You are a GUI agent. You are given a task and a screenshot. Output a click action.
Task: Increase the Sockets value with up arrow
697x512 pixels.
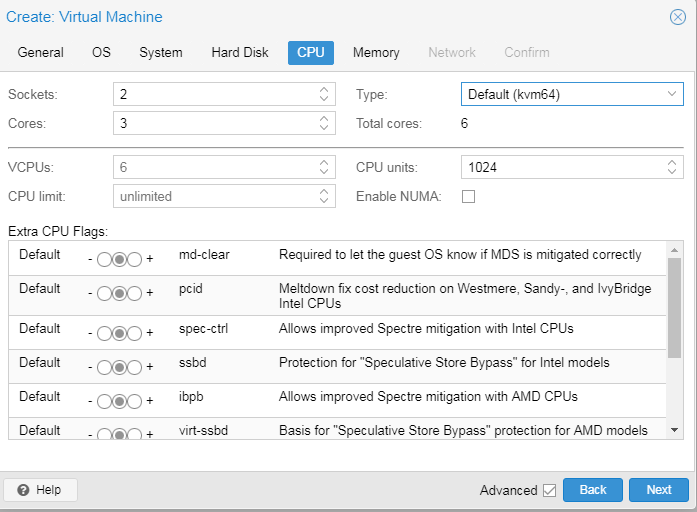tap(324, 89)
